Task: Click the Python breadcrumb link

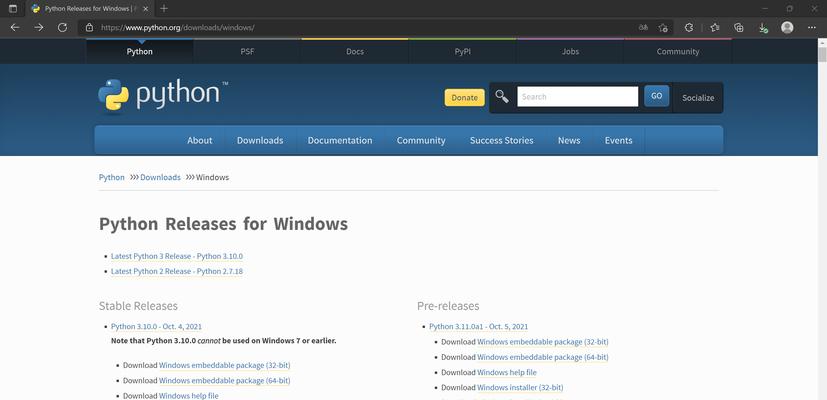Action: (111, 177)
